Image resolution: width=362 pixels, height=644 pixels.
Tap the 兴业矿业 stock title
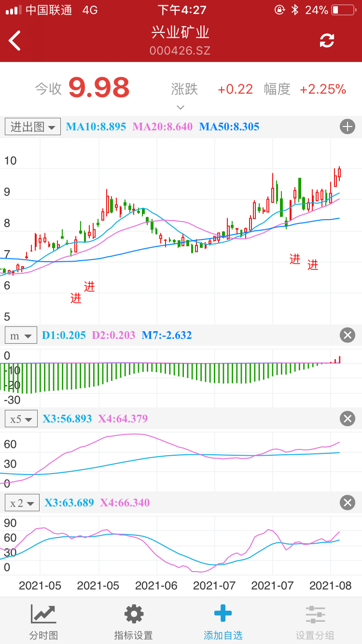[181, 32]
